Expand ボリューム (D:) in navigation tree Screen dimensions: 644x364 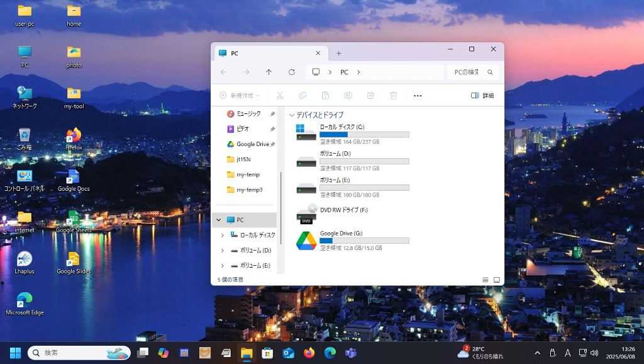[x=222, y=250]
